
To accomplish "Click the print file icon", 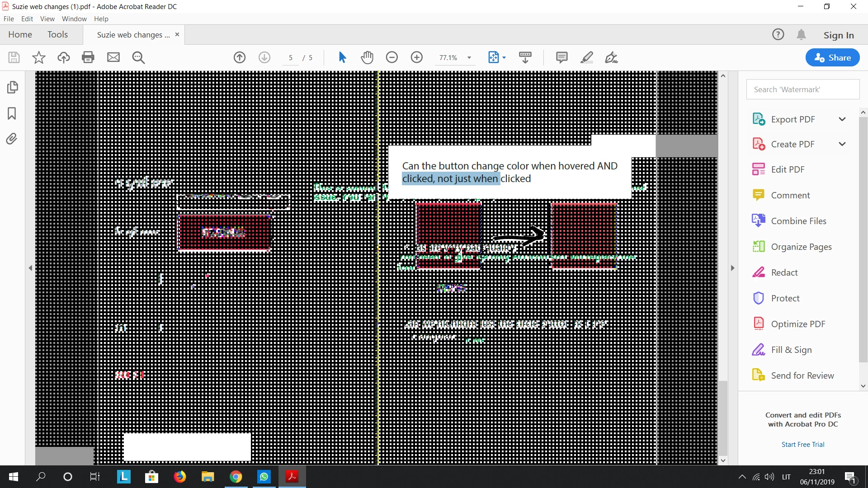I will click(x=88, y=57).
